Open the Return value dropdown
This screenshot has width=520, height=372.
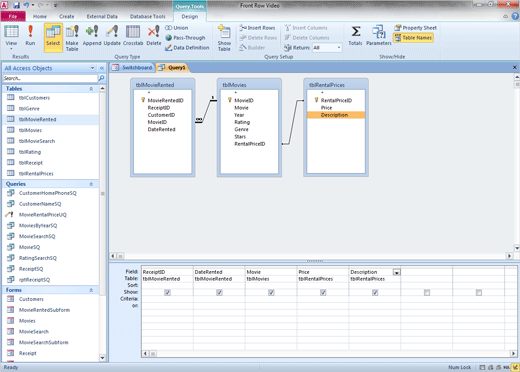(339, 48)
